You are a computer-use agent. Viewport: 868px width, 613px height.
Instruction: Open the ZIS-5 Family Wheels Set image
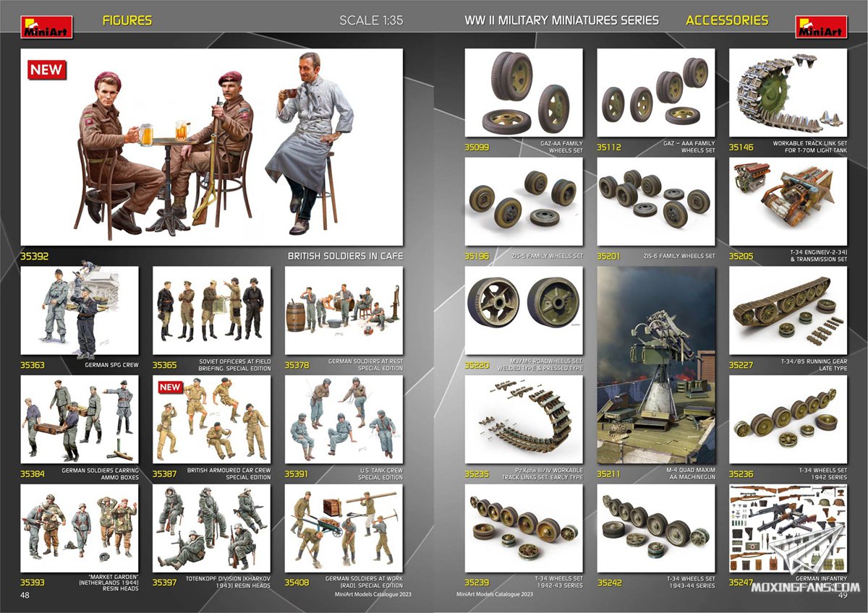coord(524,202)
